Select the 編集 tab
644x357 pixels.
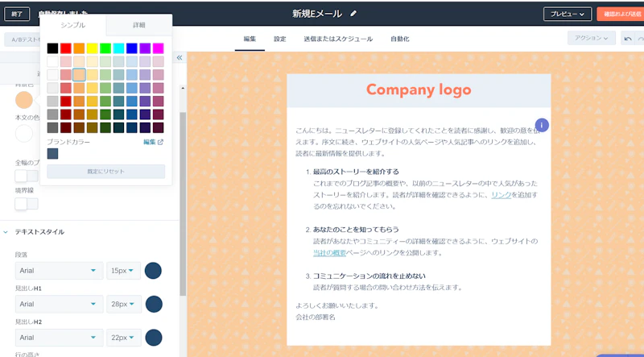(250, 39)
